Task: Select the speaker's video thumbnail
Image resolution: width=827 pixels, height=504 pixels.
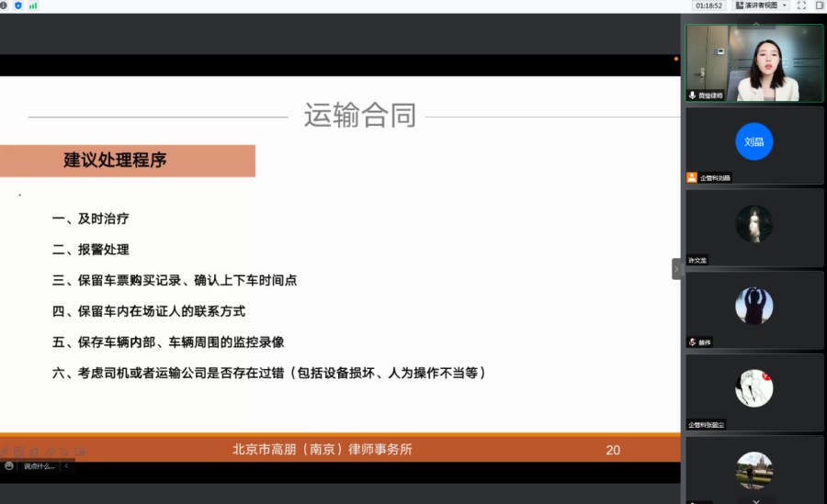Action: coord(754,62)
